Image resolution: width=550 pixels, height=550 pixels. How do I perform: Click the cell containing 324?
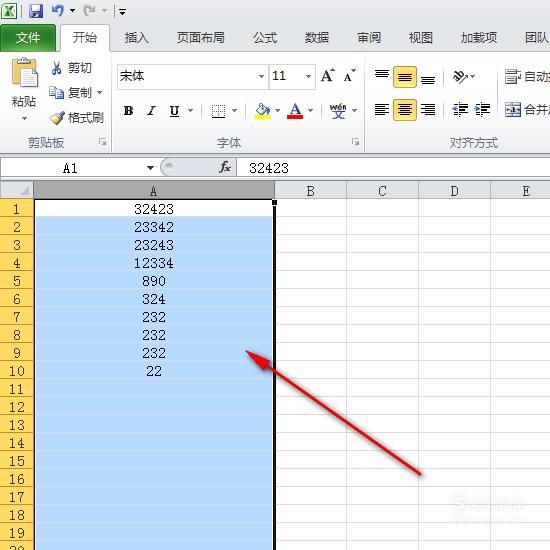coord(154,299)
